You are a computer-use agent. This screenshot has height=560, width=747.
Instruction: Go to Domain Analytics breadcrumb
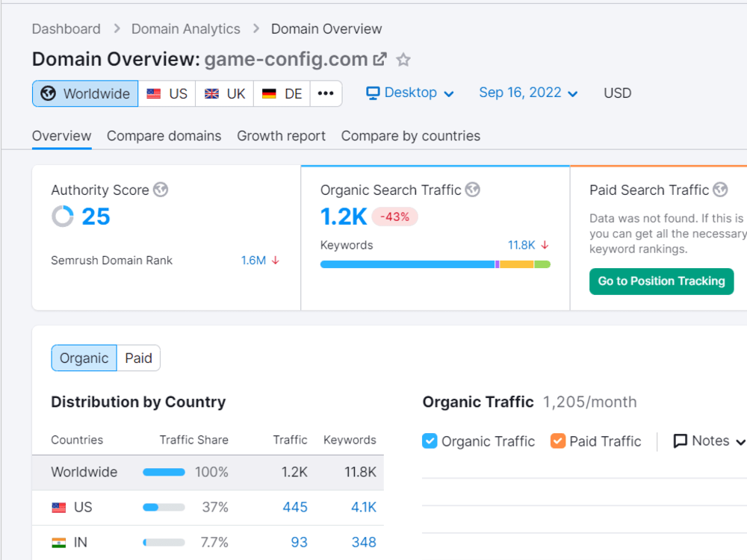[186, 29]
